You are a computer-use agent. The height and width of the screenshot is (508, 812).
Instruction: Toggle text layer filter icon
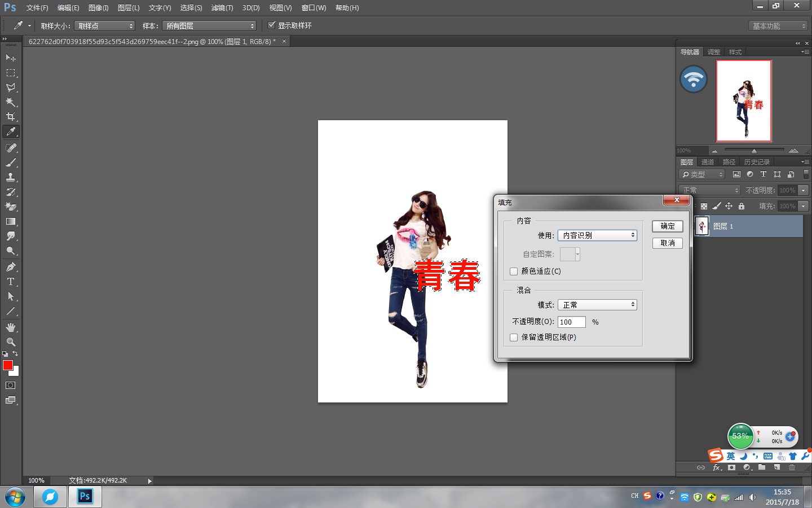(764, 174)
